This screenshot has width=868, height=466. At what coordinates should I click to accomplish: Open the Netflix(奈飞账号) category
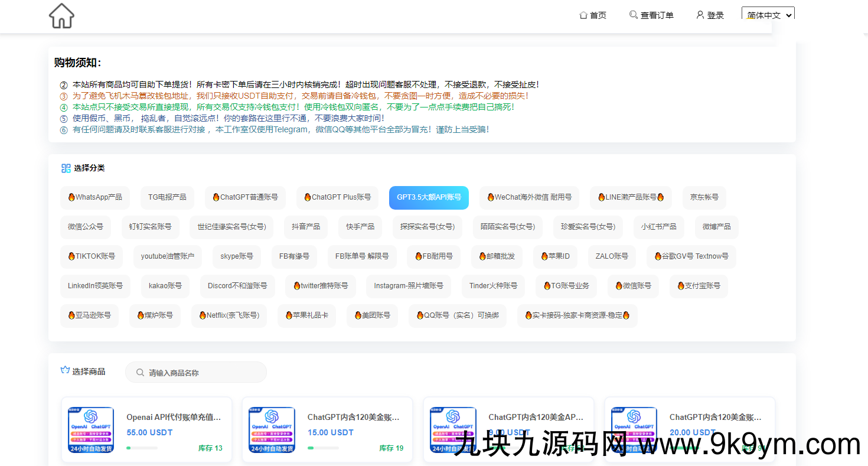point(229,315)
